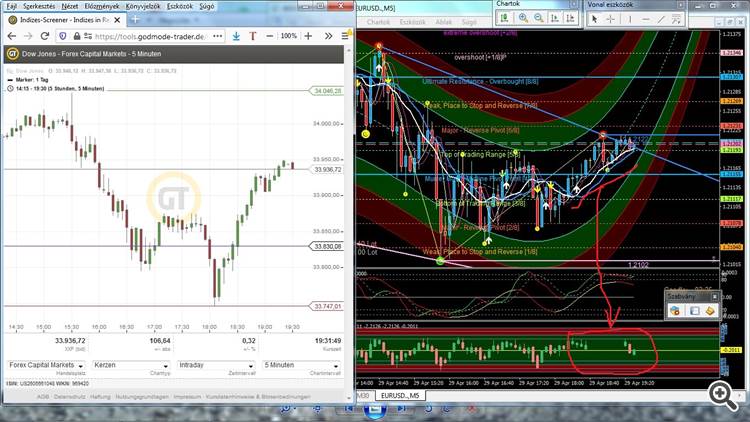
Task: Open the Intraday Zeitintervall dropdown
Action: (x=216, y=365)
